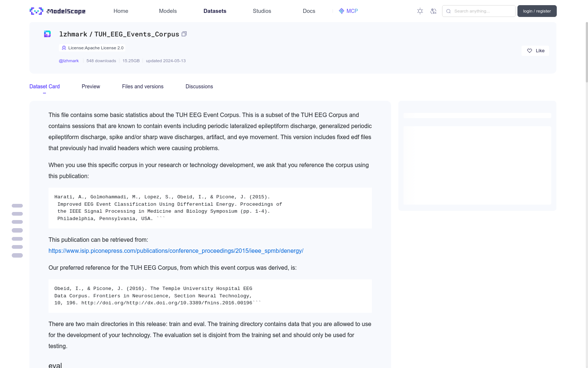
Task: Like this dataset with the heart button
Action: (535, 51)
